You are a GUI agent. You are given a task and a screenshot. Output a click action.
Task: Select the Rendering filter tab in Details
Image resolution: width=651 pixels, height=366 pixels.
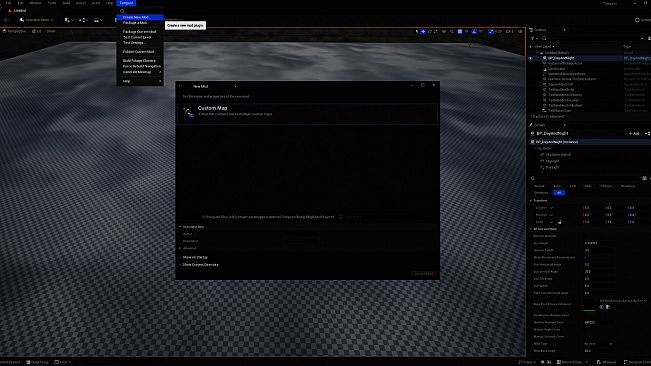[628, 186]
